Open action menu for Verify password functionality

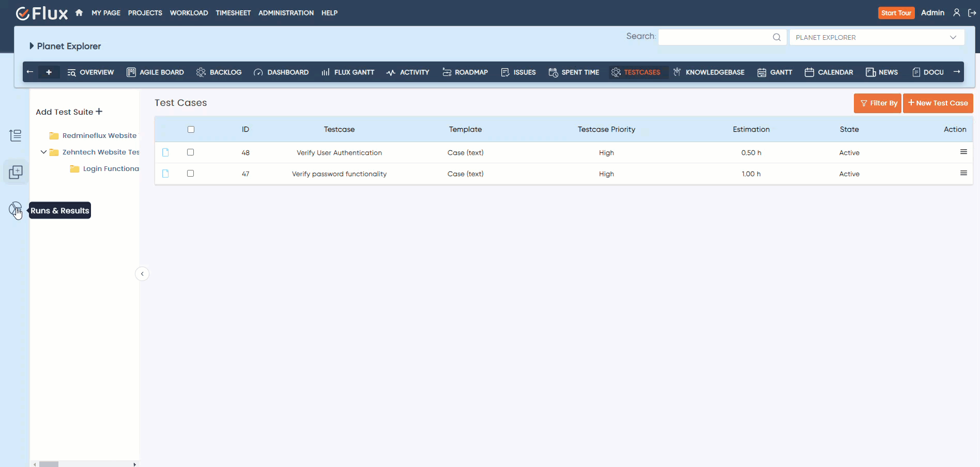pyautogui.click(x=963, y=173)
